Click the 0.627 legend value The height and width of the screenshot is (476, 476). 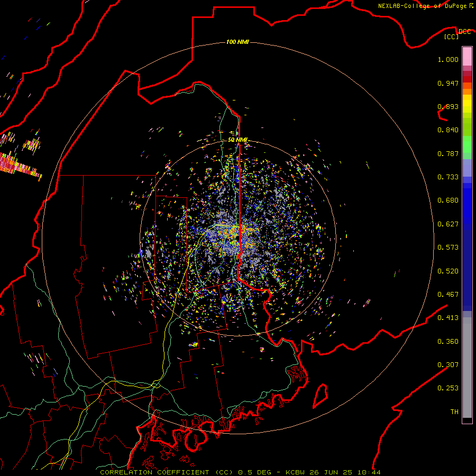pos(448,224)
